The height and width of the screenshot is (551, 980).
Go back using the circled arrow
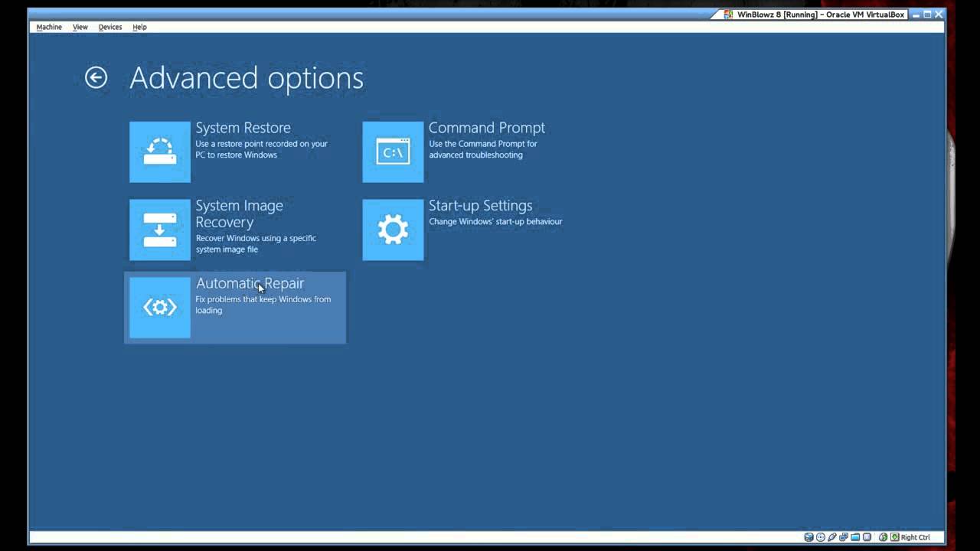[96, 77]
